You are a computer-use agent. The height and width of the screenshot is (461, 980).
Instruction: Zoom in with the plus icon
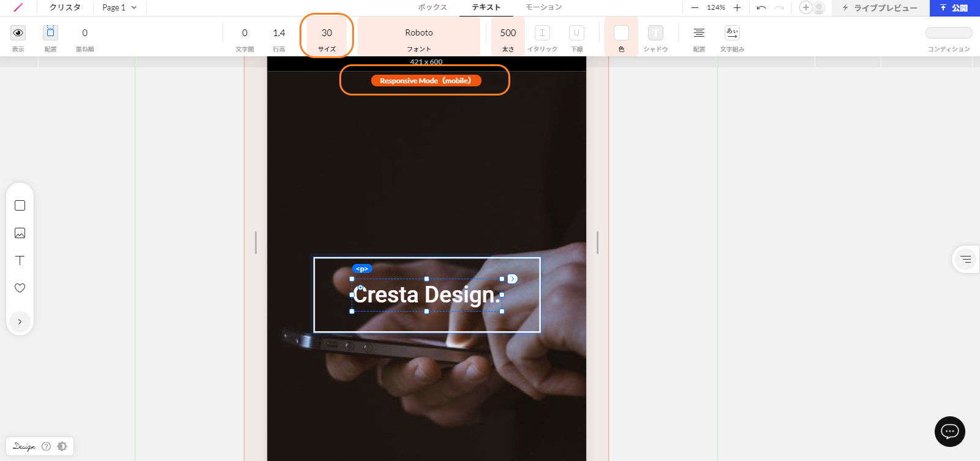(x=737, y=7)
